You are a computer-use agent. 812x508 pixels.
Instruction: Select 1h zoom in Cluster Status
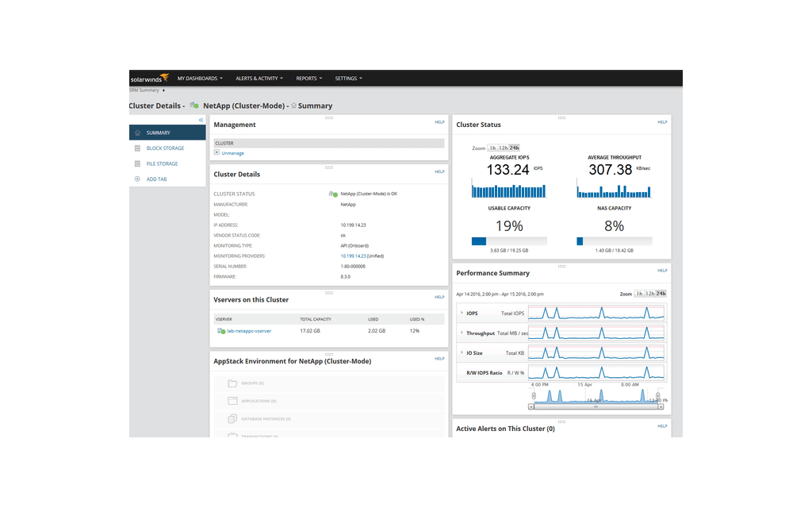492,148
